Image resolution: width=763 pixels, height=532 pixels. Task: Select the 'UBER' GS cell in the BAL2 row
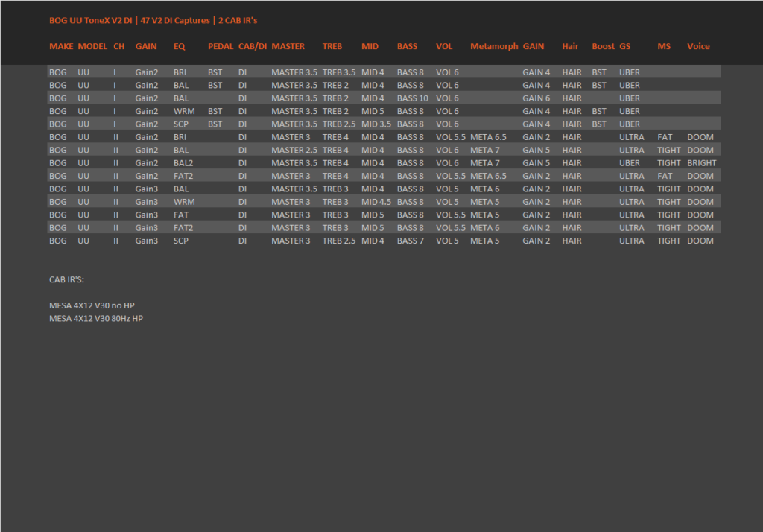[630, 163]
